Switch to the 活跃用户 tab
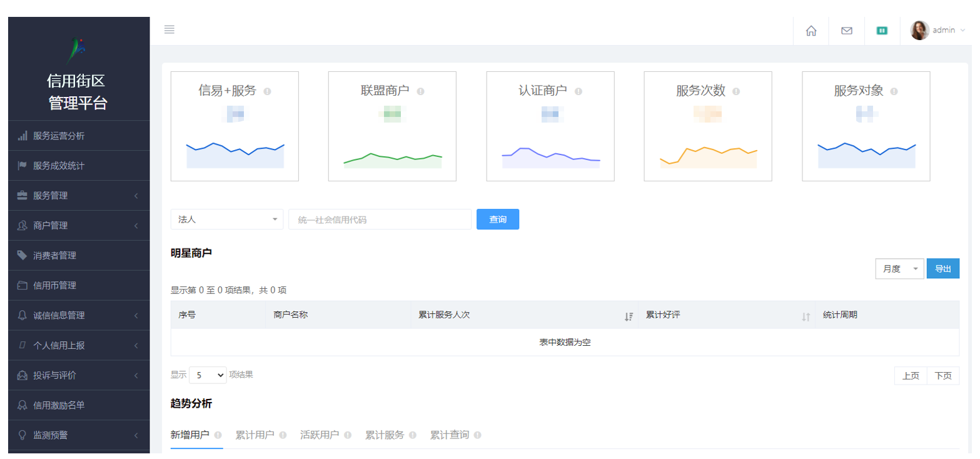The height and width of the screenshot is (459, 980). [x=320, y=435]
